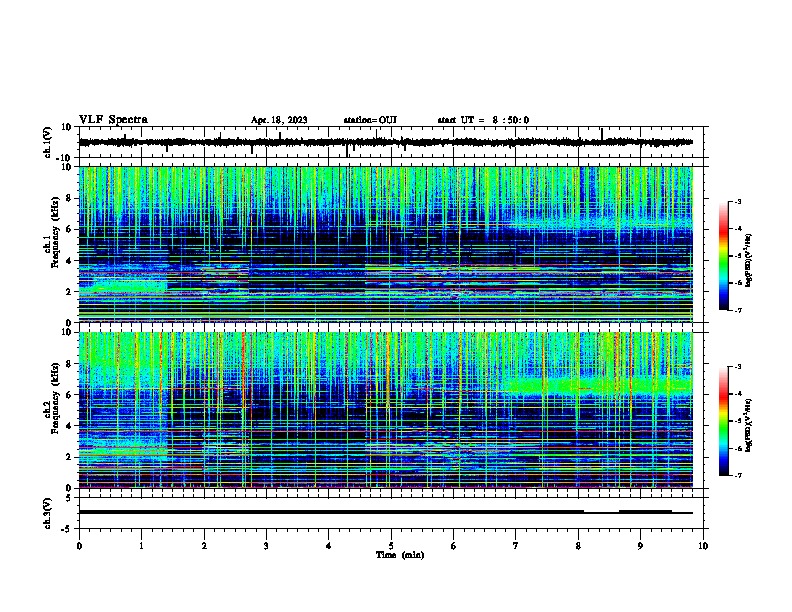The height and width of the screenshot is (612, 792).
Task: Click the ch.2 PSD color bar
Action: pos(723,421)
